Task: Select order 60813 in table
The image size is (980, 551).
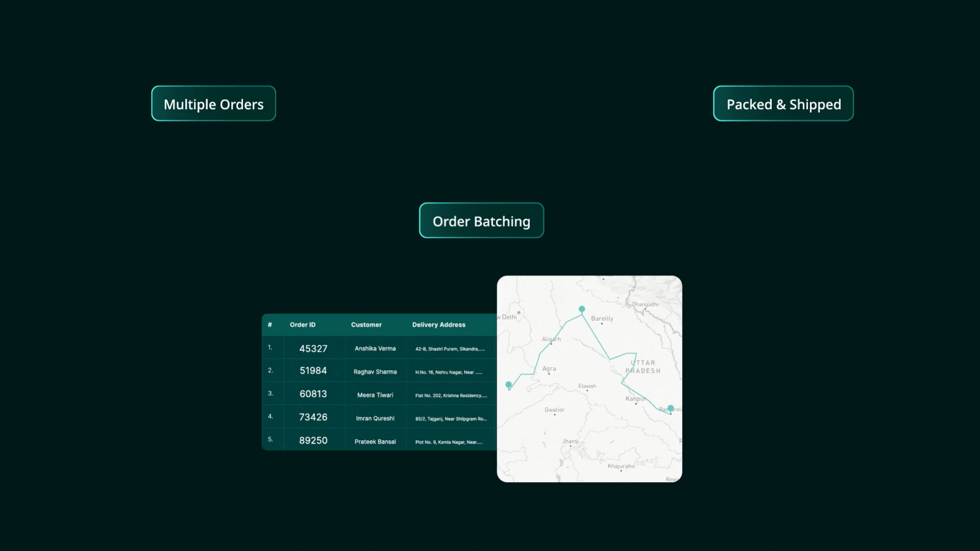Action: point(313,394)
